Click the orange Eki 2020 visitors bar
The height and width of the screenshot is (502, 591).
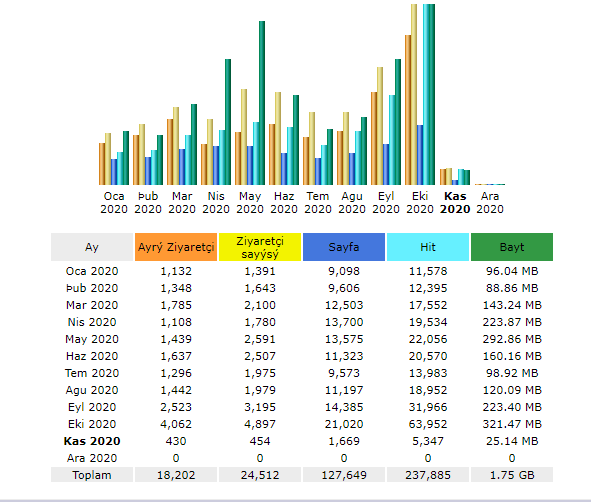[408, 110]
